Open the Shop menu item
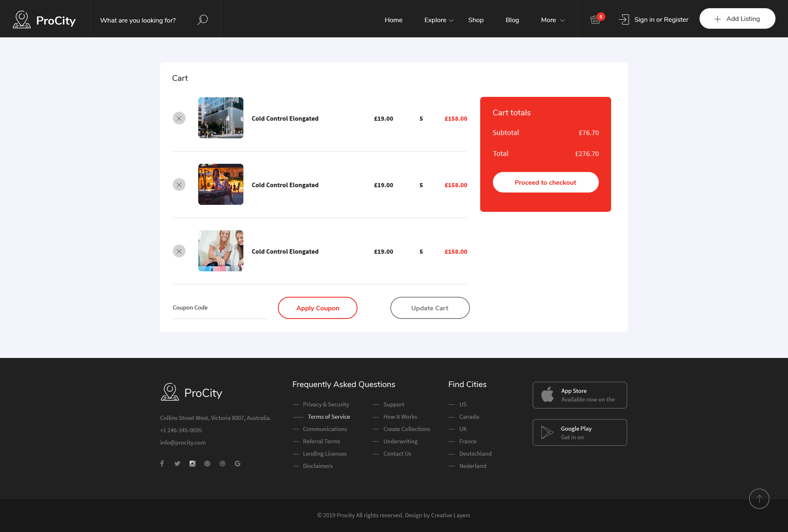 pyautogui.click(x=476, y=20)
